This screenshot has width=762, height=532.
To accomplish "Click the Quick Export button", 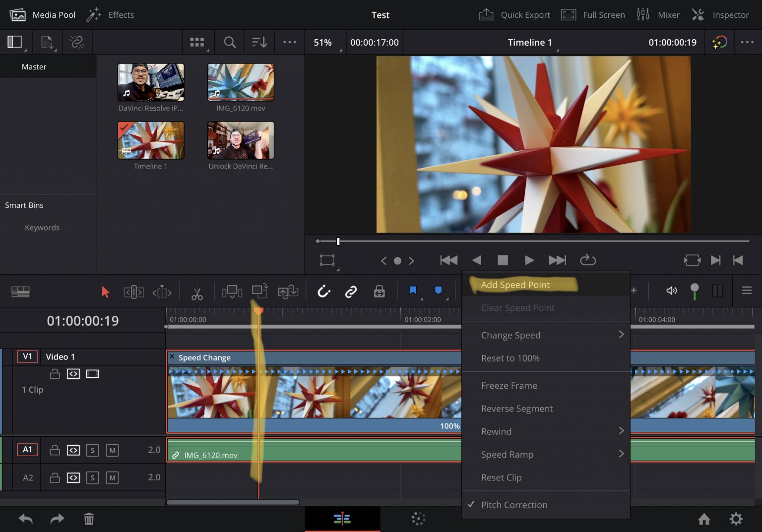I will click(514, 14).
